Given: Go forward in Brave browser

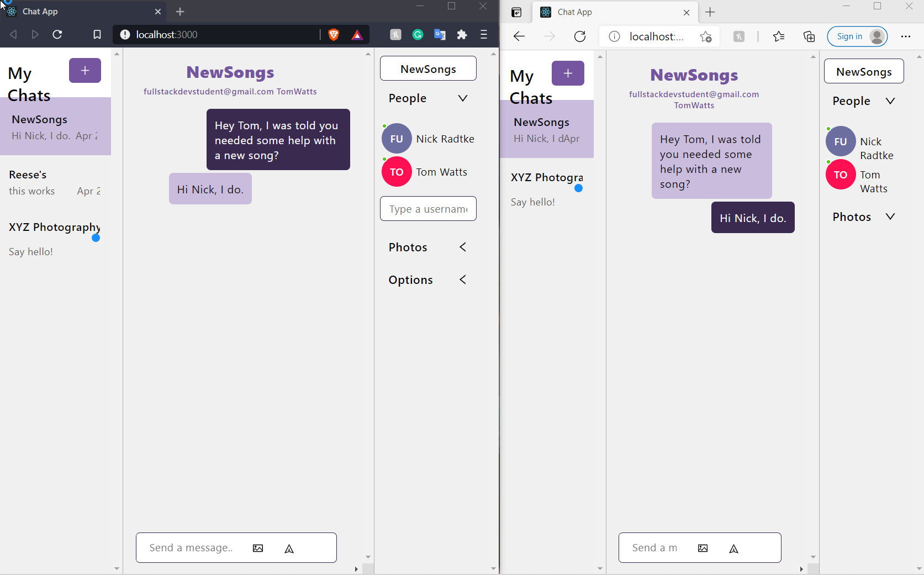Looking at the screenshot, I should [x=35, y=35].
